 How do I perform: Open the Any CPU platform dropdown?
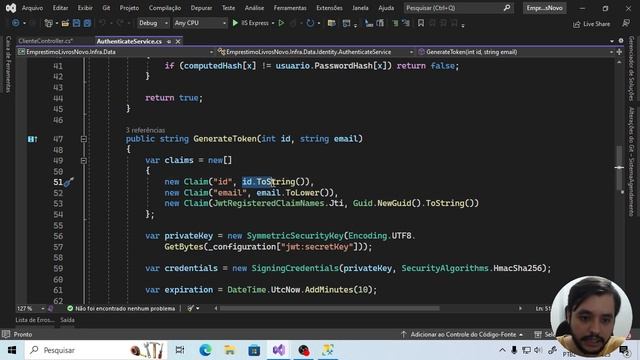click(200, 23)
